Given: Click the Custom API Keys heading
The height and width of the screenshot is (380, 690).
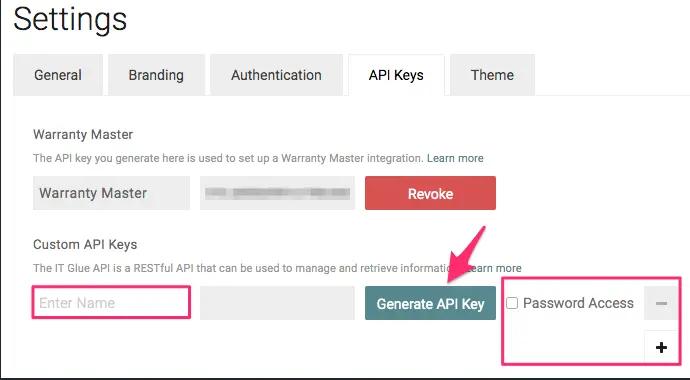Looking at the screenshot, I should coord(85,245).
